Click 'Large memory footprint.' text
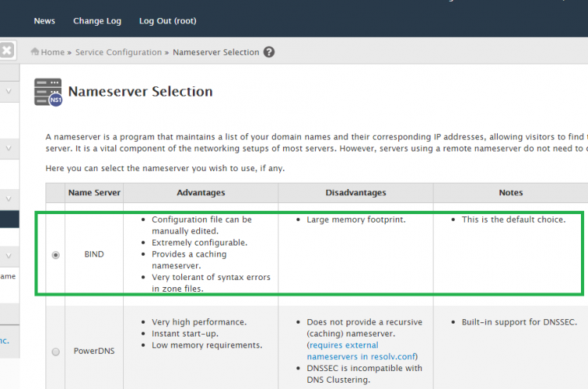Viewport: 588px width, 389px height. tap(356, 220)
